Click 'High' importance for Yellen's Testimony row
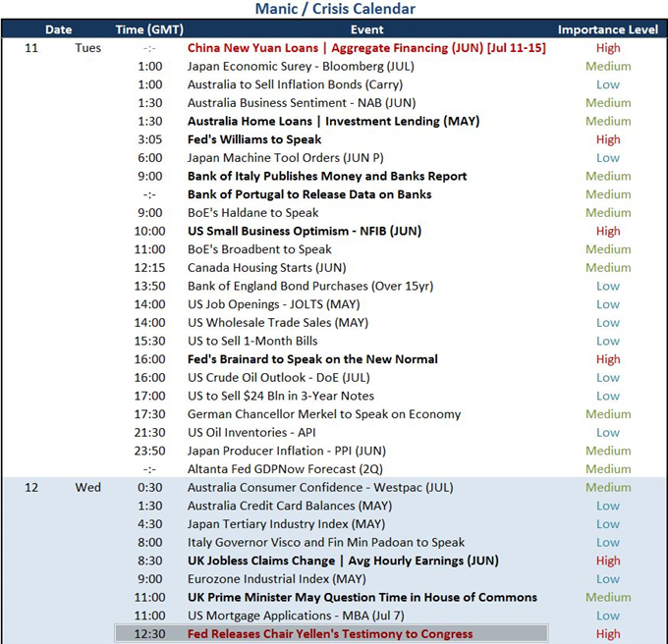Screen dimensions: 668x644 pyautogui.click(x=608, y=634)
